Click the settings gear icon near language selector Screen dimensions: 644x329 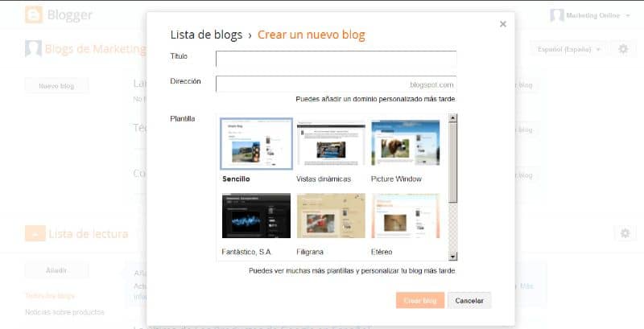click(x=623, y=49)
